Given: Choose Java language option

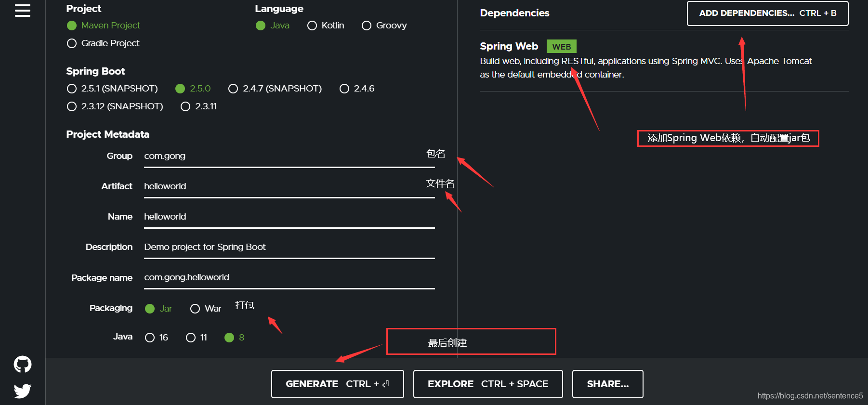Looking at the screenshot, I should [273, 26].
